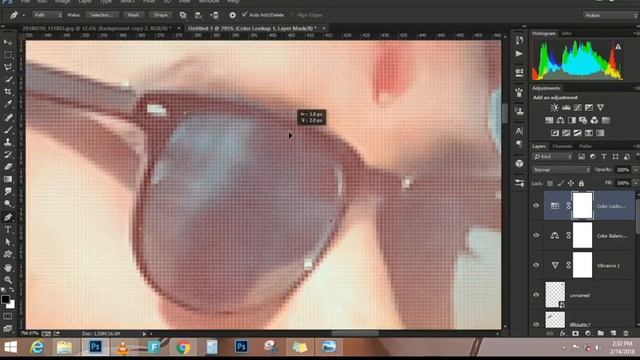Add a Brightness/Contrast adjustment

[x=554, y=108]
